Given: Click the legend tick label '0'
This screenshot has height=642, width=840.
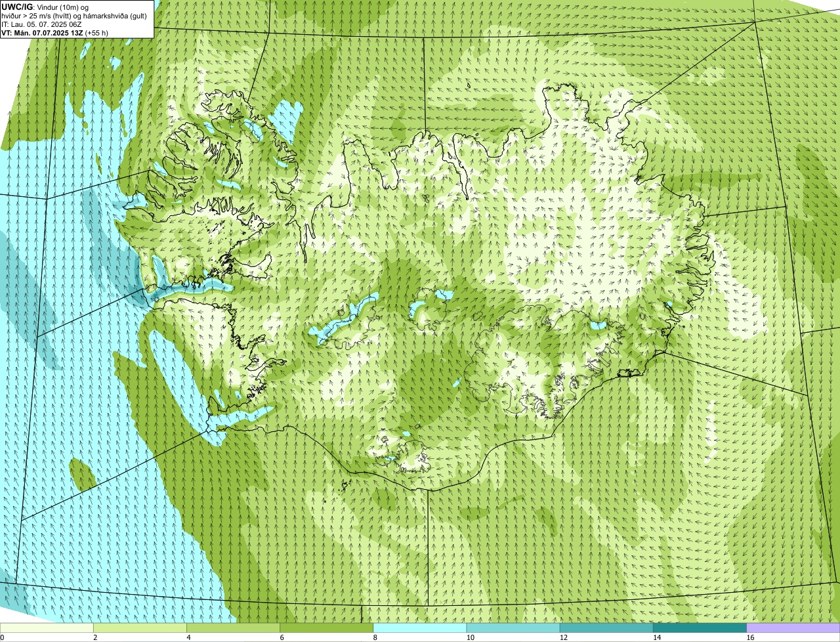Looking at the screenshot, I should [2, 637].
